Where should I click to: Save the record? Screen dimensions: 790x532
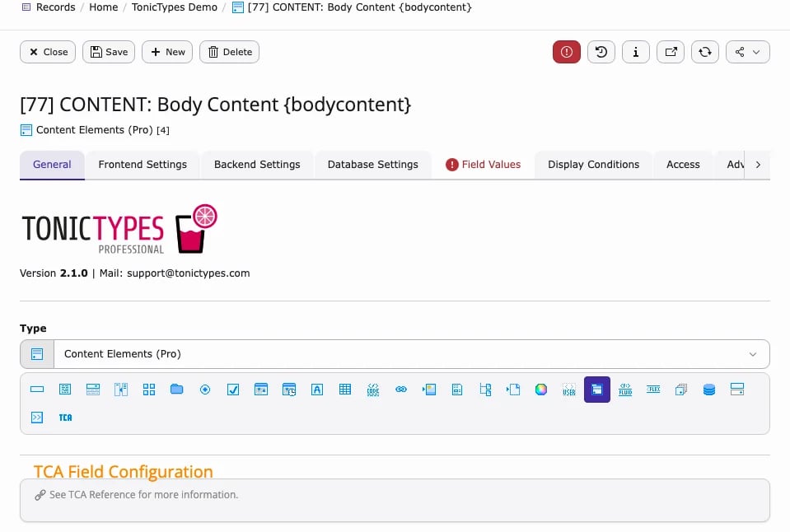(x=109, y=52)
